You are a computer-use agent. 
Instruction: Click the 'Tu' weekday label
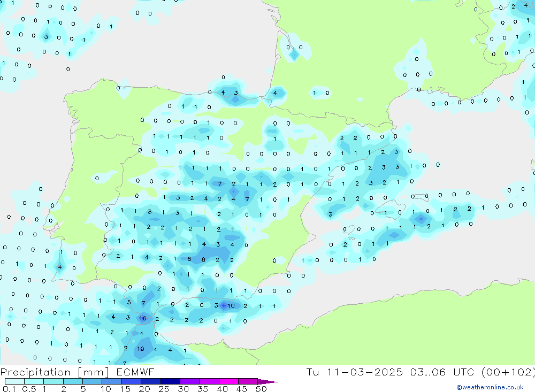[x=312, y=372]
